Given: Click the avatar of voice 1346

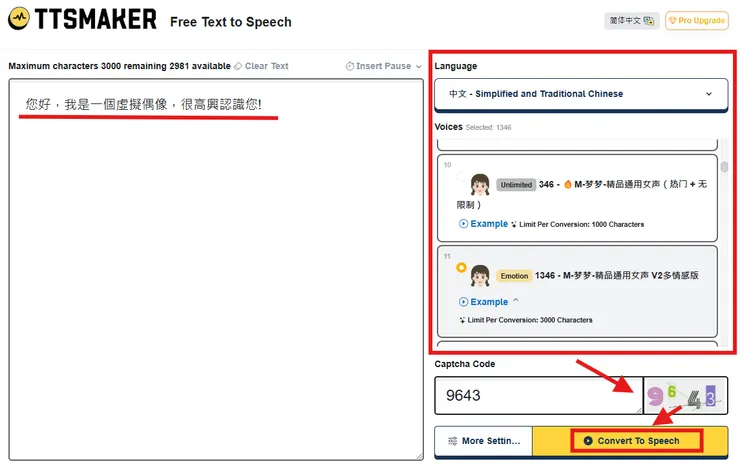Looking at the screenshot, I should tap(480, 276).
